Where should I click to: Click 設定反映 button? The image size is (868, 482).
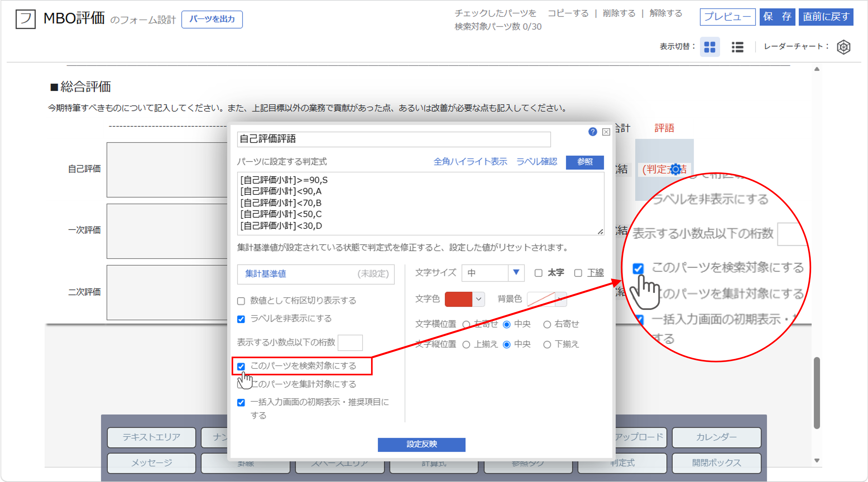(422, 445)
